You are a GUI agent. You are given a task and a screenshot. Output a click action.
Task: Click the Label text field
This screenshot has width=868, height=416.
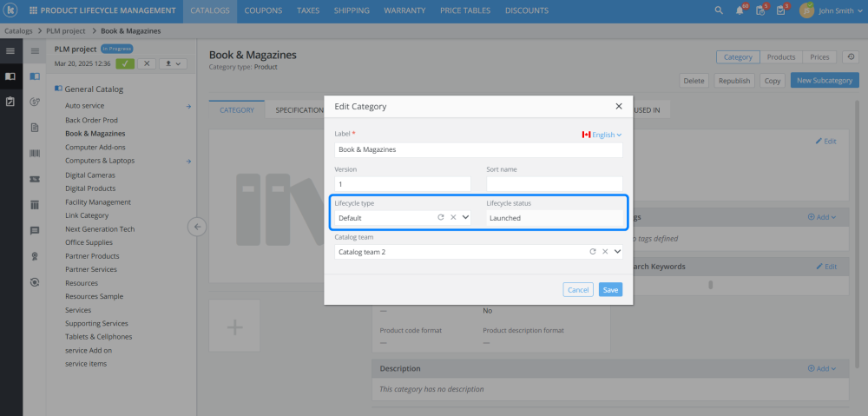click(478, 149)
